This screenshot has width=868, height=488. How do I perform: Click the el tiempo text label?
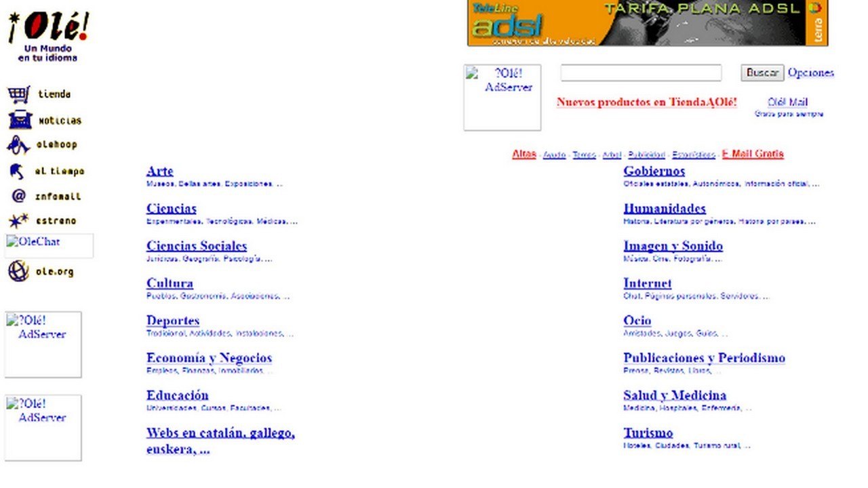[x=60, y=171]
